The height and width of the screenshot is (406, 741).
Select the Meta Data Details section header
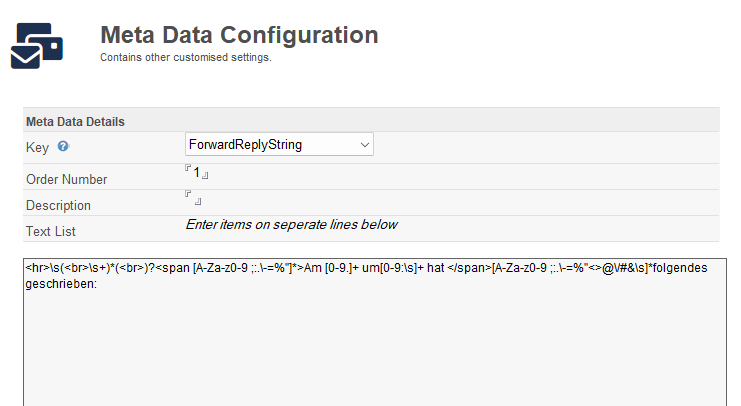(75, 121)
